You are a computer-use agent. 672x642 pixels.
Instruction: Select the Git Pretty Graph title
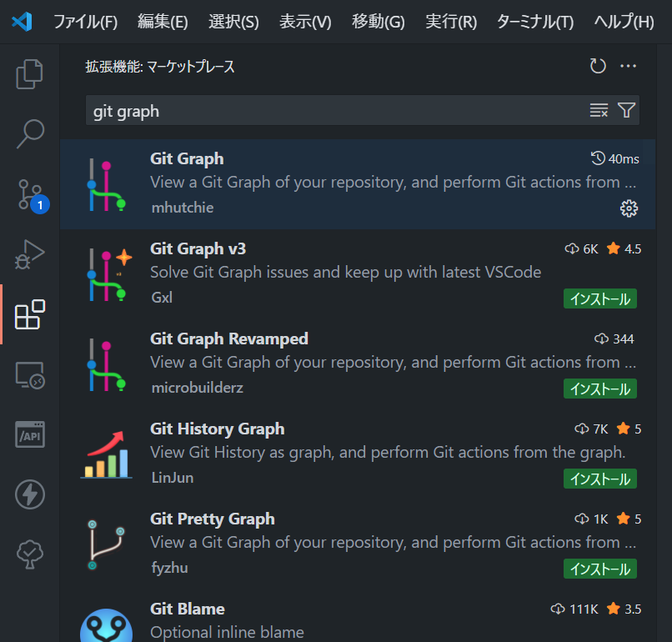pos(212,519)
